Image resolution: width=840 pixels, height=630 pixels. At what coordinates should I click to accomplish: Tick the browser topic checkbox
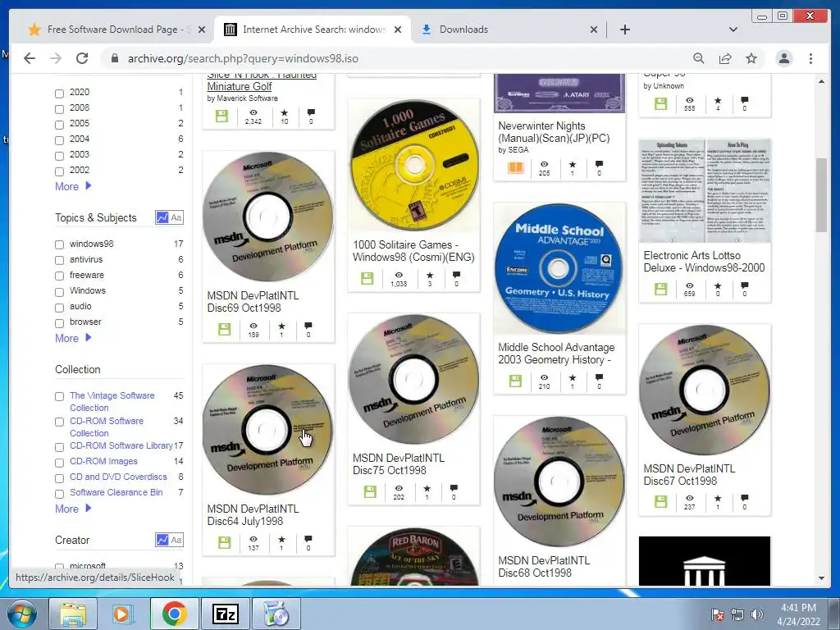[59, 322]
